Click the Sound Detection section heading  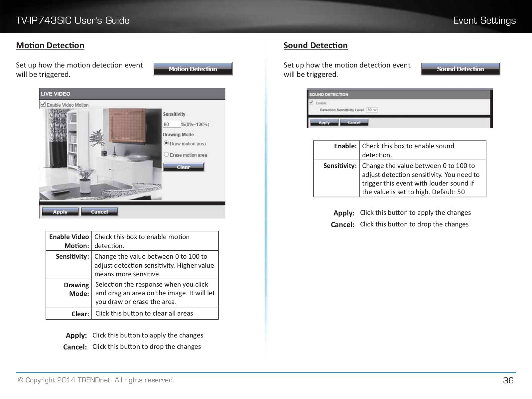pos(316,45)
